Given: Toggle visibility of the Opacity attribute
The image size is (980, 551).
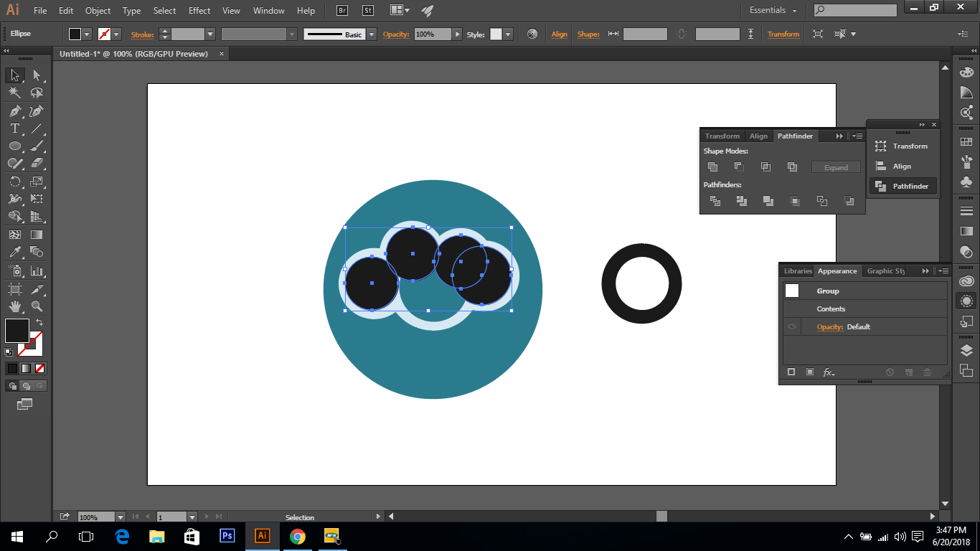Looking at the screenshot, I should [x=792, y=326].
